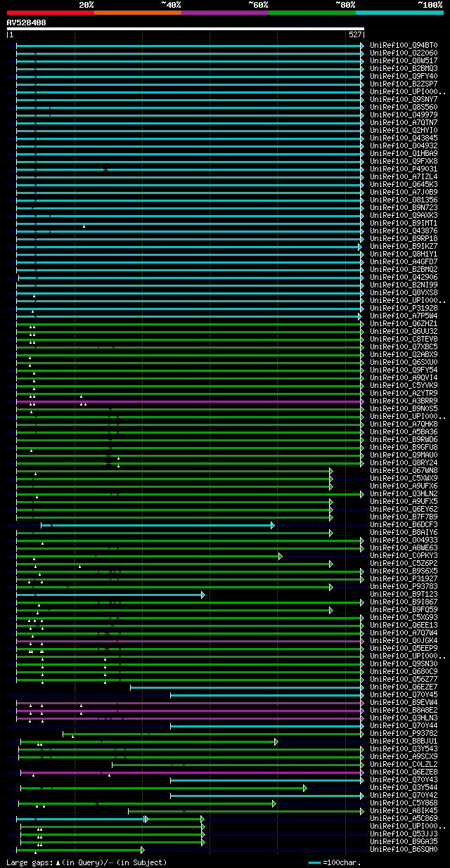Click UniRef100_Q1HBA9 label
Image resolution: width=450 pixels, height=868 pixels.
[404, 153]
